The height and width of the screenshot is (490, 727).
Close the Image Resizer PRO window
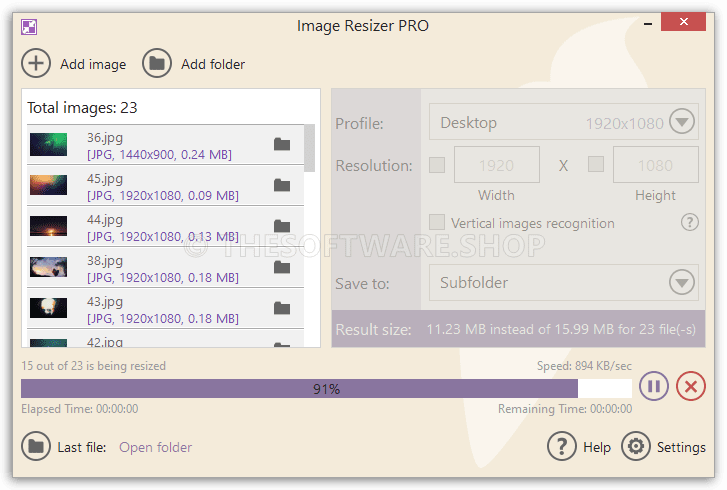[x=683, y=22]
